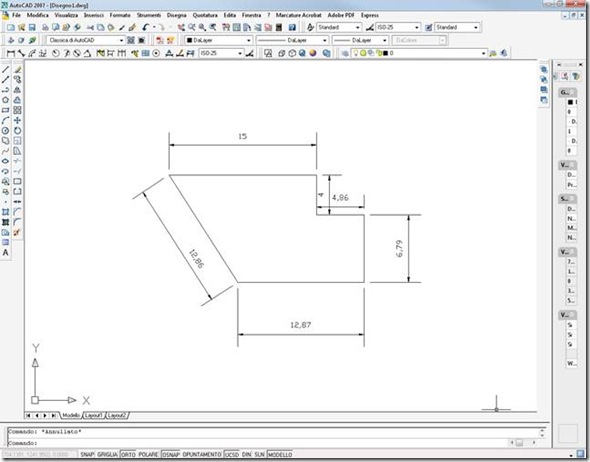Click the Linear dimension tool icon
This screenshot has height=462, width=590.
tap(11, 53)
